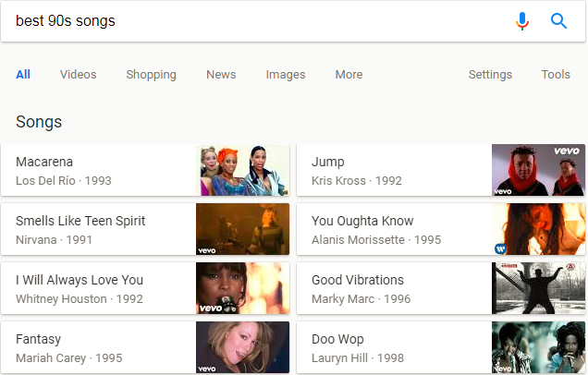The height and width of the screenshot is (375, 588).
Task: Open the Settings menu
Action: (x=490, y=75)
